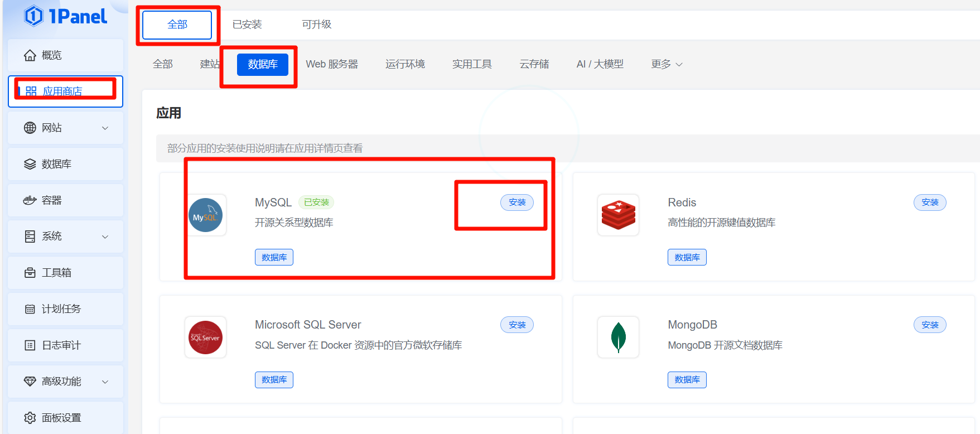Click the MongoDB 开源文档数据库 description
Screen dimensions: 980x434
pyautogui.click(x=725, y=345)
